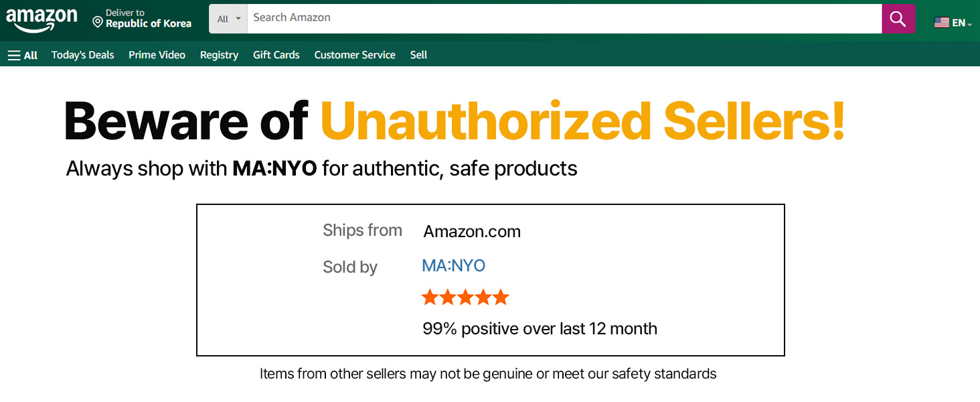Screen dimensions: 980x402
Task: Click Amazon.com ships-from text
Action: [x=472, y=232]
